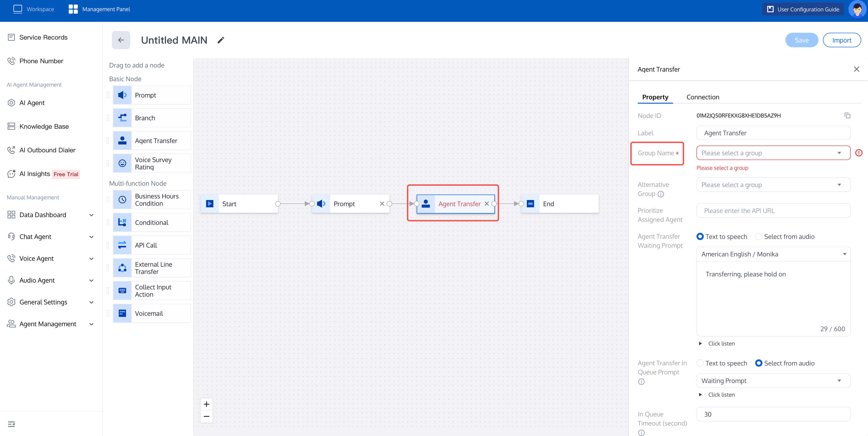Image resolution: width=868 pixels, height=436 pixels.
Task: Switch to the Connection tab
Action: 703,97
